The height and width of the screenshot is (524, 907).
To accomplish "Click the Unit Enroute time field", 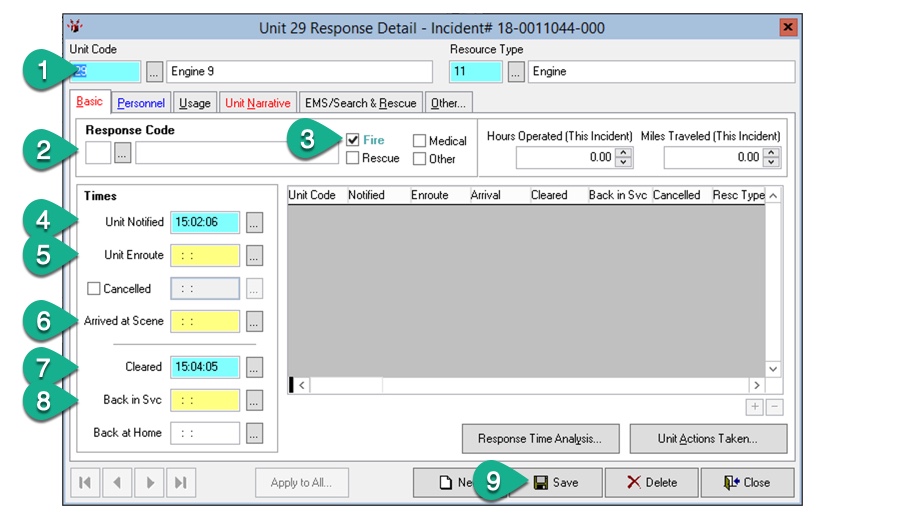I will tap(205, 256).
